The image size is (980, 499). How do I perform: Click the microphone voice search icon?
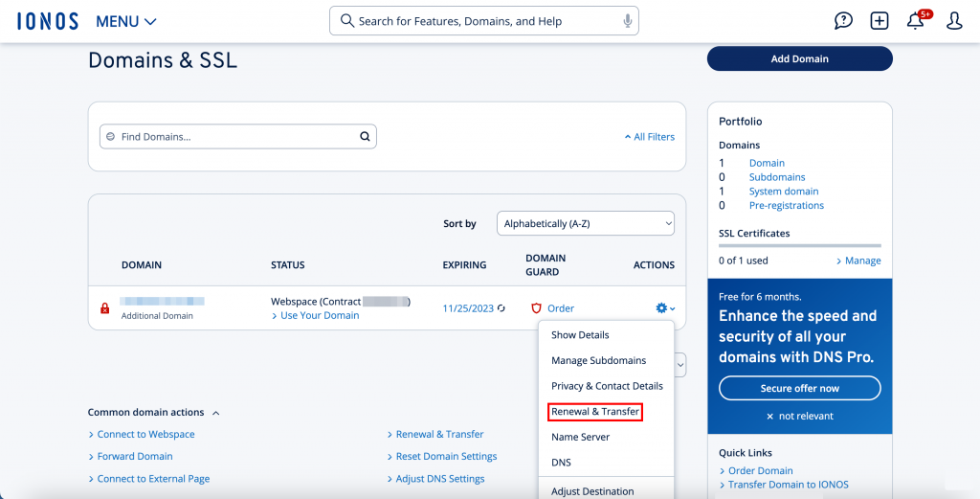click(628, 21)
